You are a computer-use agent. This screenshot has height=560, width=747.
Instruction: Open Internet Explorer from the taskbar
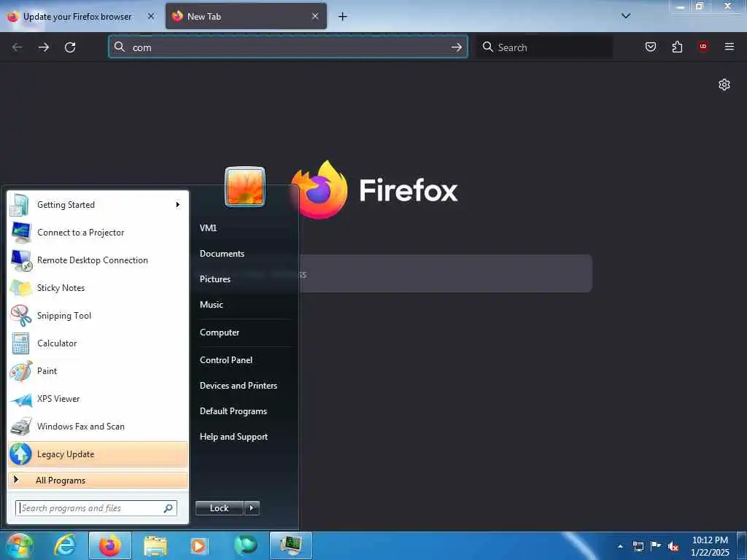(64, 545)
